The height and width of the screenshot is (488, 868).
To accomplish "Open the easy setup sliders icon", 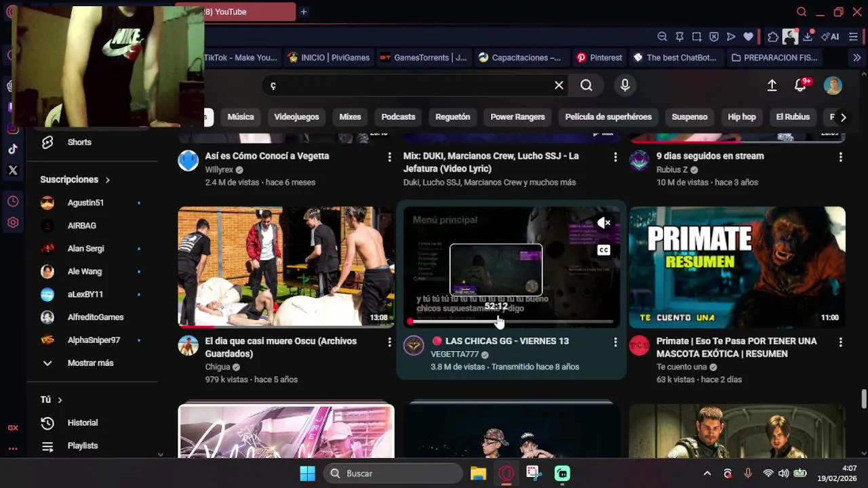I will [x=854, y=37].
